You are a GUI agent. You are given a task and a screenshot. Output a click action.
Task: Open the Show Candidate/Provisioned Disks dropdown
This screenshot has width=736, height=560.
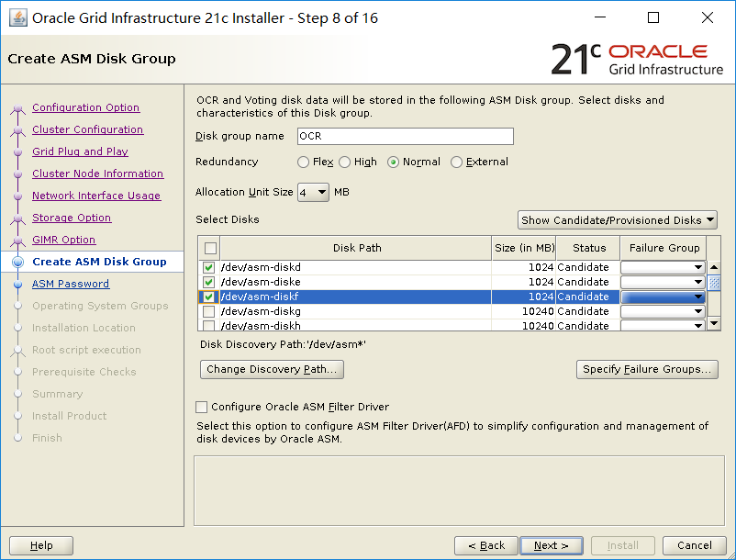click(618, 220)
